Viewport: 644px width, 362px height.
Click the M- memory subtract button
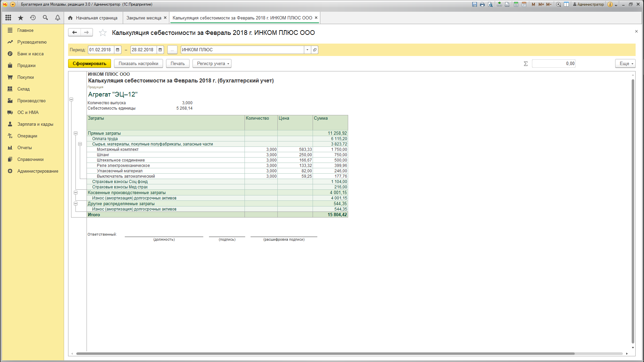coord(549,4)
